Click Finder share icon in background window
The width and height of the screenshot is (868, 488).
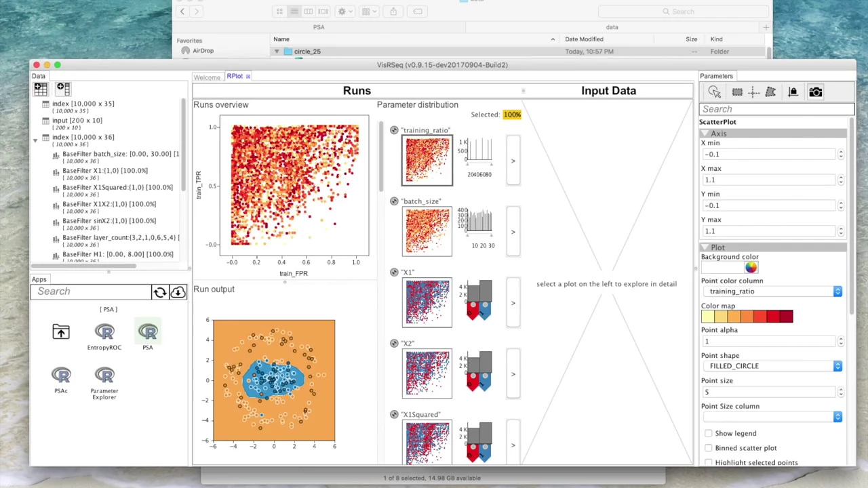(x=393, y=12)
